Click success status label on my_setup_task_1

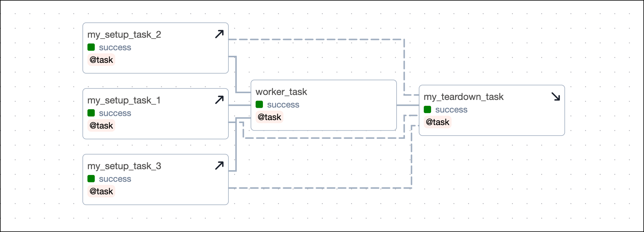click(x=115, y=113)
